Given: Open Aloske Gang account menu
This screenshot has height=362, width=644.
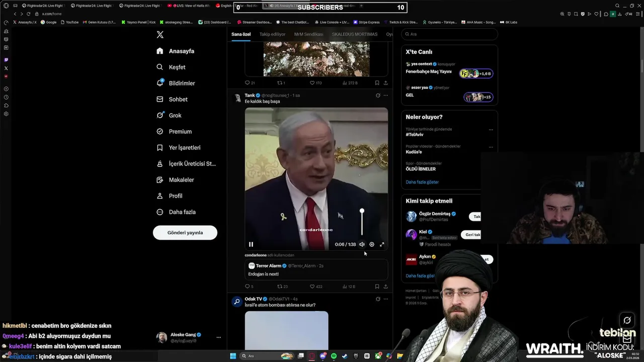Looking at the screenshot, I should pyautogui.click(x=189, y=337).
